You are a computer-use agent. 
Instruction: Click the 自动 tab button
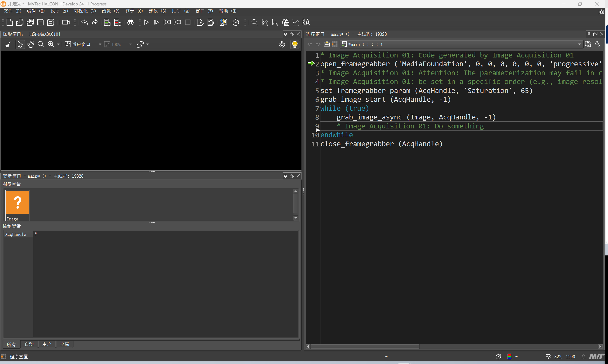(29, 344)
